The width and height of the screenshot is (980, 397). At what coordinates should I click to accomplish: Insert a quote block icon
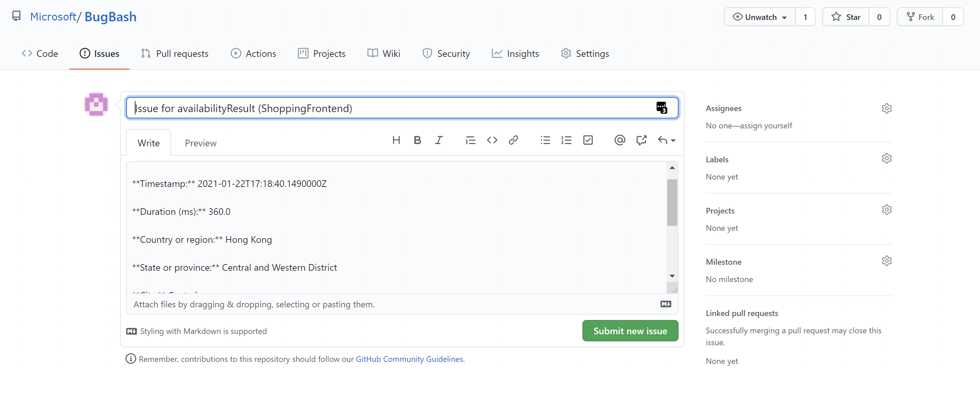coord(470,140)
